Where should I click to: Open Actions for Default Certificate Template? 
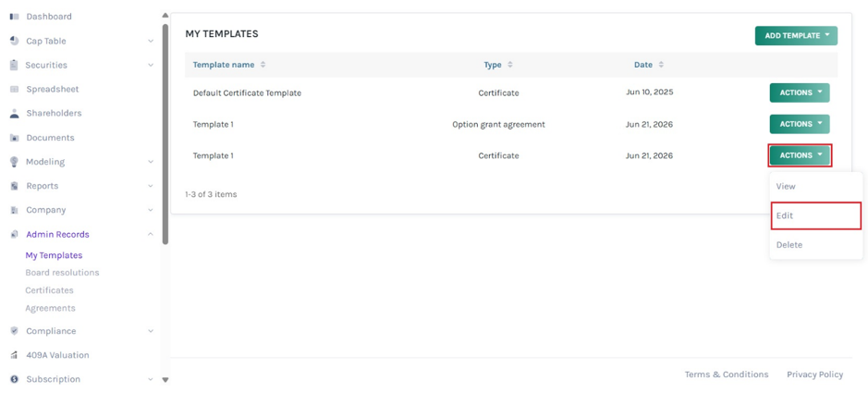800,92
